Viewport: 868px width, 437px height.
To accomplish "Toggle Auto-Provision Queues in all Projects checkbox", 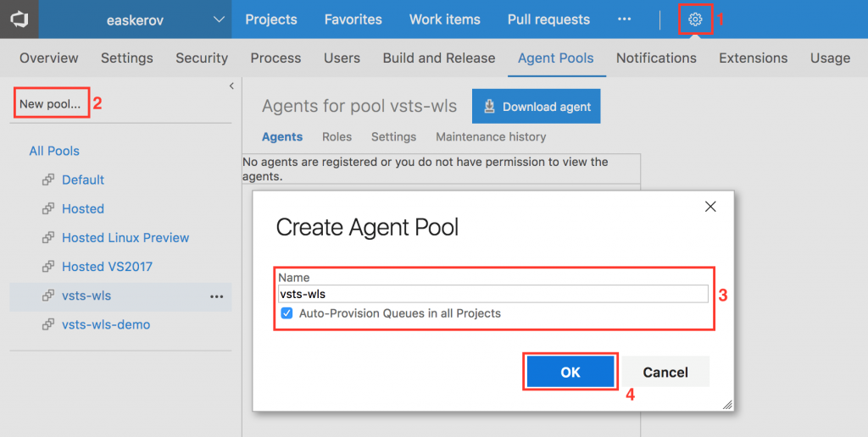I will (x=286, y=313).
